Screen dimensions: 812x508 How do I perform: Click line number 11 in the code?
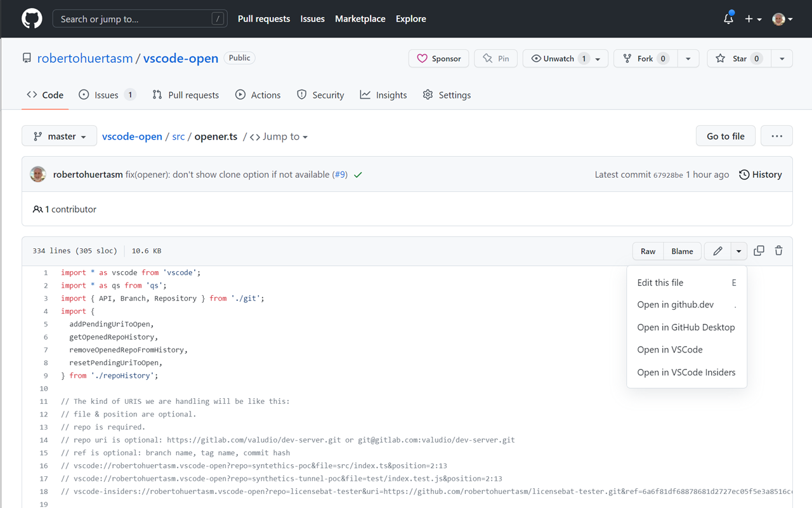(44, 401)
